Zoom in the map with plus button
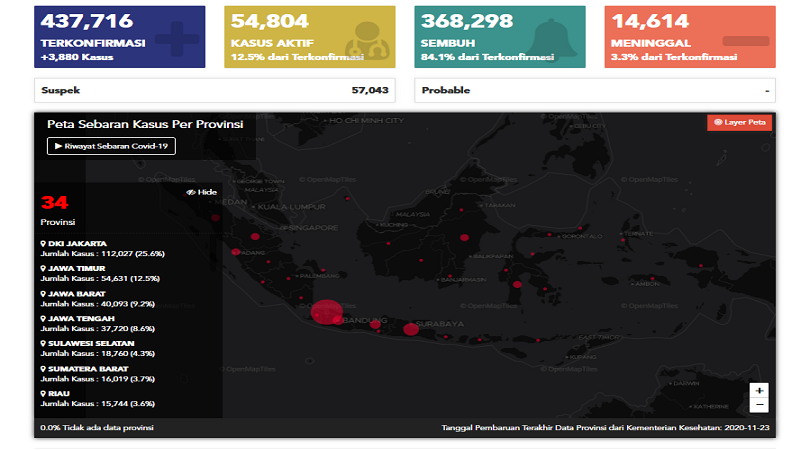Image resolution: width=810 pixels, height=450 pixels. pyautogui.click(x=759, y=390)
